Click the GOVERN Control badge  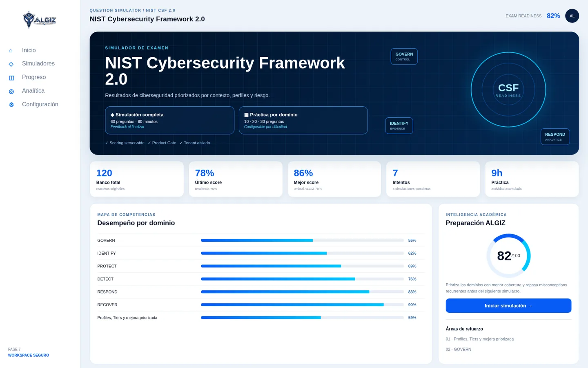tap(404, 56)
